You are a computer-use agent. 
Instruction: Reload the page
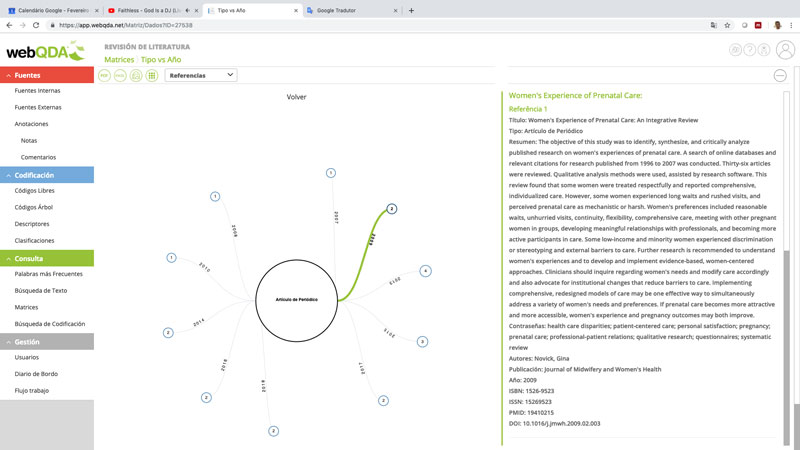pos(36,25)
